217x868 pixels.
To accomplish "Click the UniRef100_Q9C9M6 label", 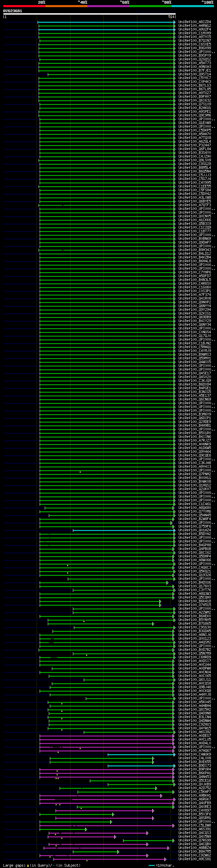I will pyautogui.click(x=195, y=116).
